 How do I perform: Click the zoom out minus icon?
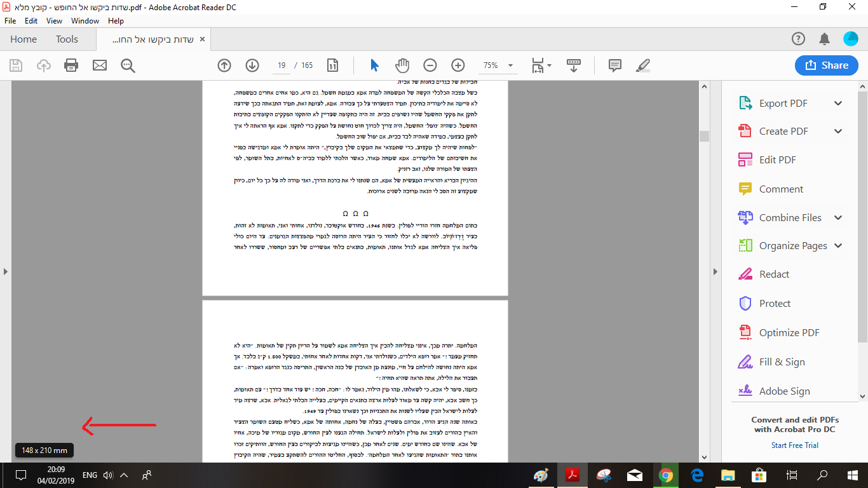(x=430, y=65)
